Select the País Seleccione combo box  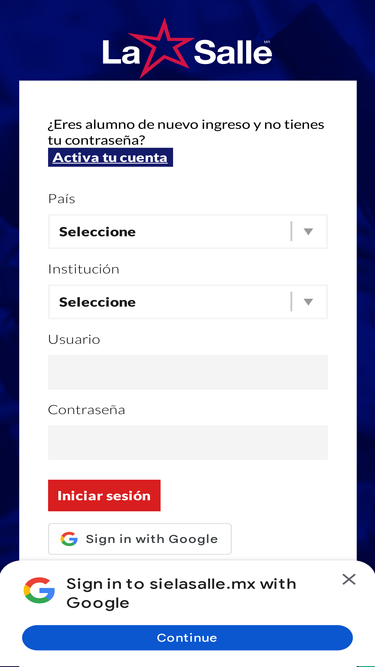188,231
